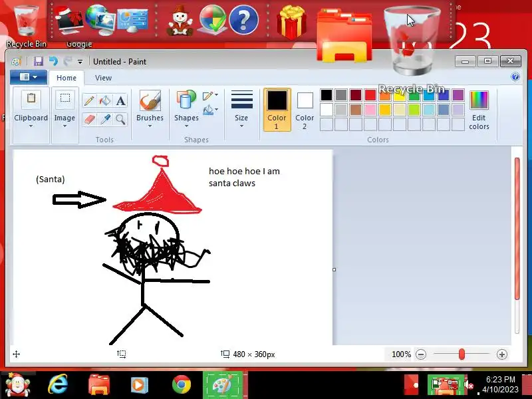Click the zoom in plus button
This screenshot has width=532, height=399.
tap(502, 354)
